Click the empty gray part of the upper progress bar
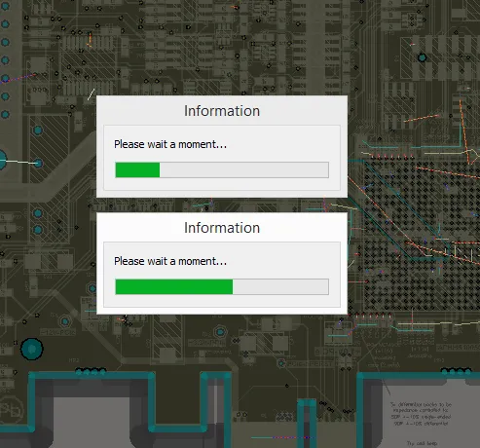The image size is (480, 448). point(244,169)
